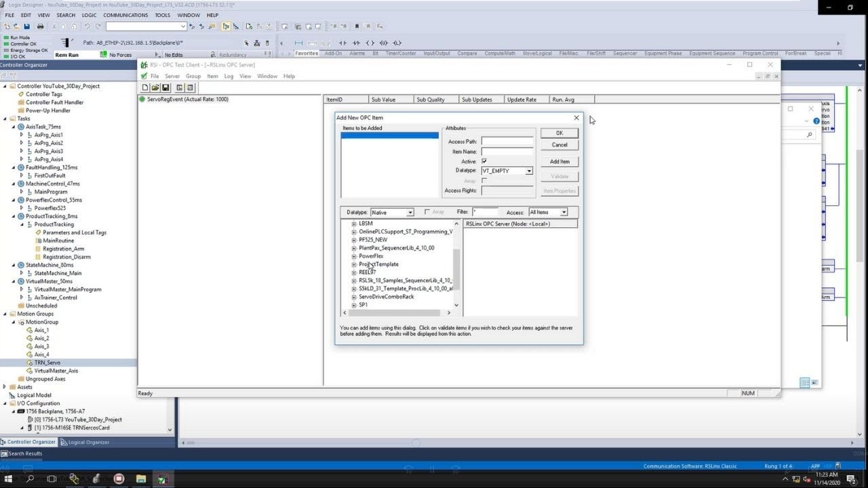Open the VT_EMPTY Datatype dropdown
This screenshot has width=868, height=488.
click(x=529, y=171)
